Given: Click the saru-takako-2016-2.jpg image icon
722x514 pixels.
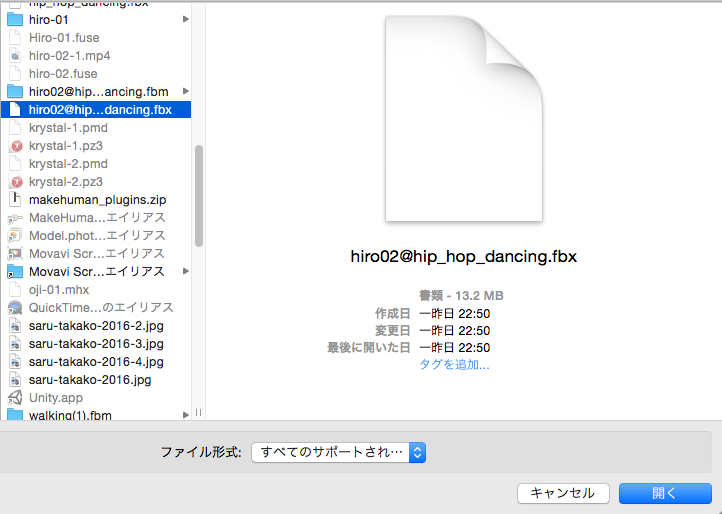Looking at the screenshot, I should tap(15, 326).
